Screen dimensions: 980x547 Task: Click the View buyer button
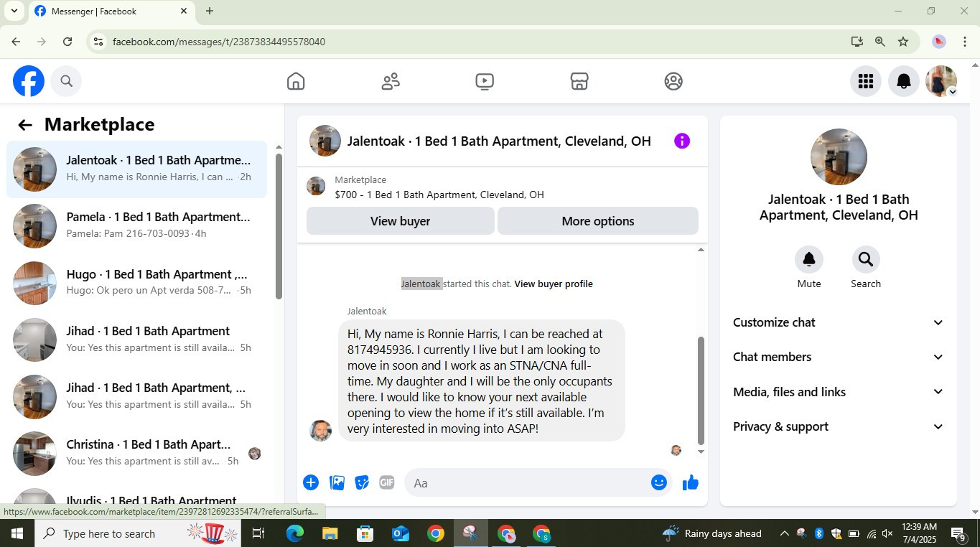[x=400, y=221]
